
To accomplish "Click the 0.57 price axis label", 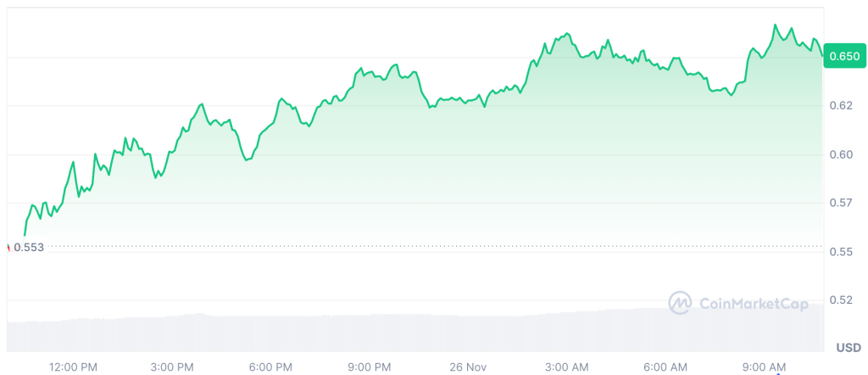I will [x=841, y=203].
